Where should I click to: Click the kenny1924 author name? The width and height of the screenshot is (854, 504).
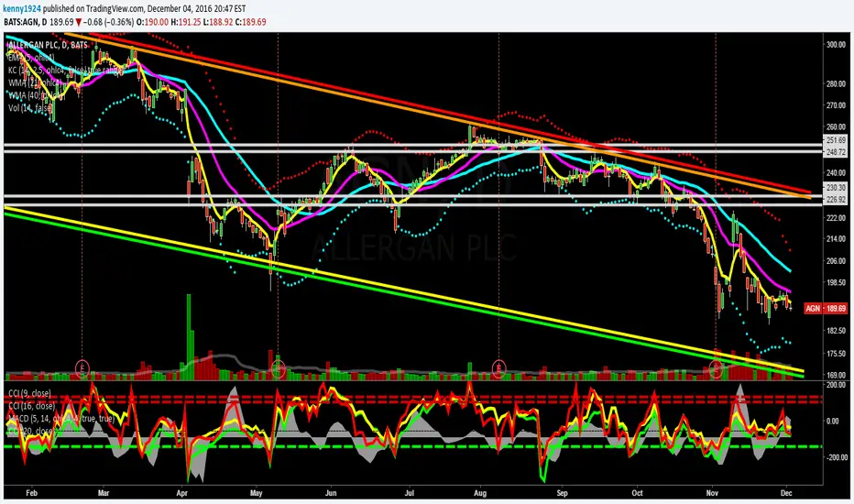22,9
